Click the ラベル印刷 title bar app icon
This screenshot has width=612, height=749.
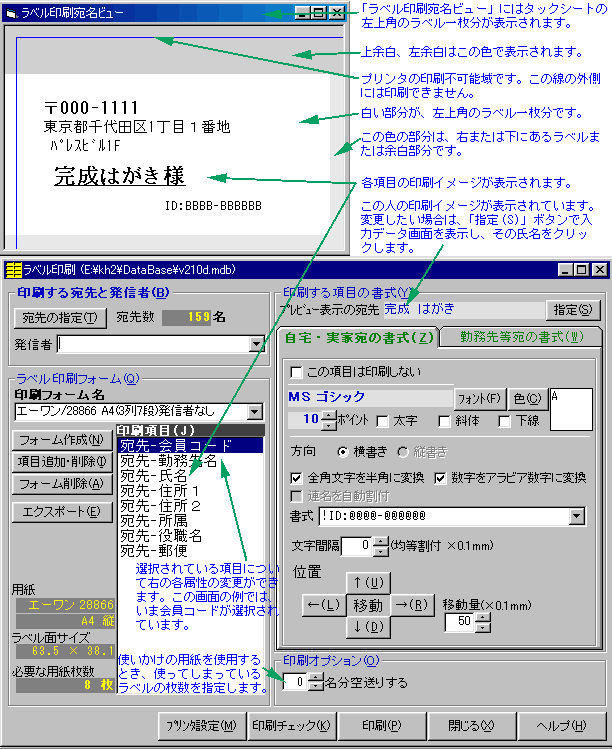pos(14,270)
